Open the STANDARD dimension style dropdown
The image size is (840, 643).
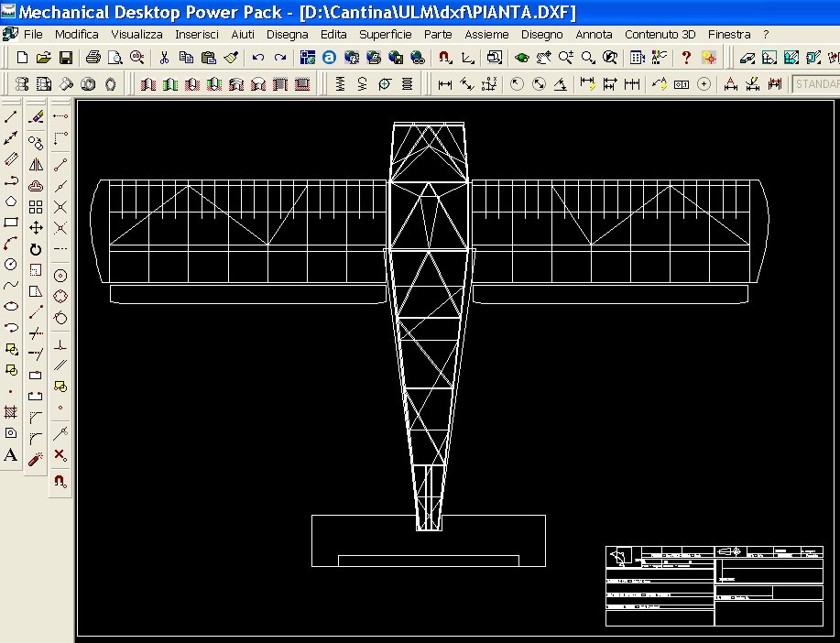pyautogui.click(x=815, y=84)
